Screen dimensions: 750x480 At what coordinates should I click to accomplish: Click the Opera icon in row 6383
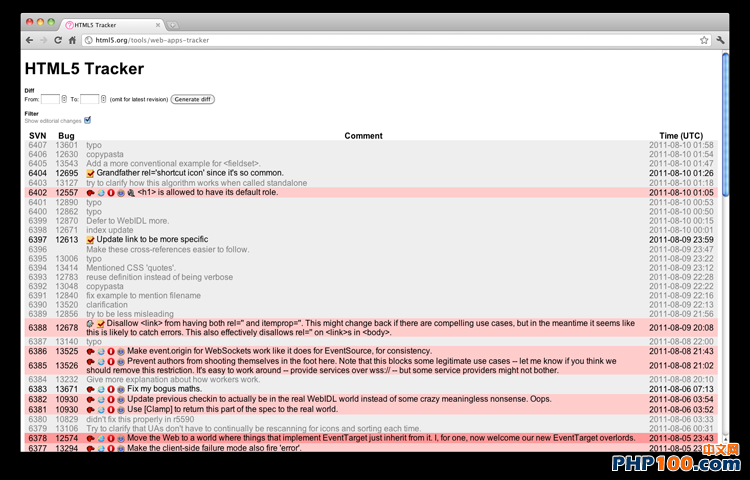click(110, 390)
